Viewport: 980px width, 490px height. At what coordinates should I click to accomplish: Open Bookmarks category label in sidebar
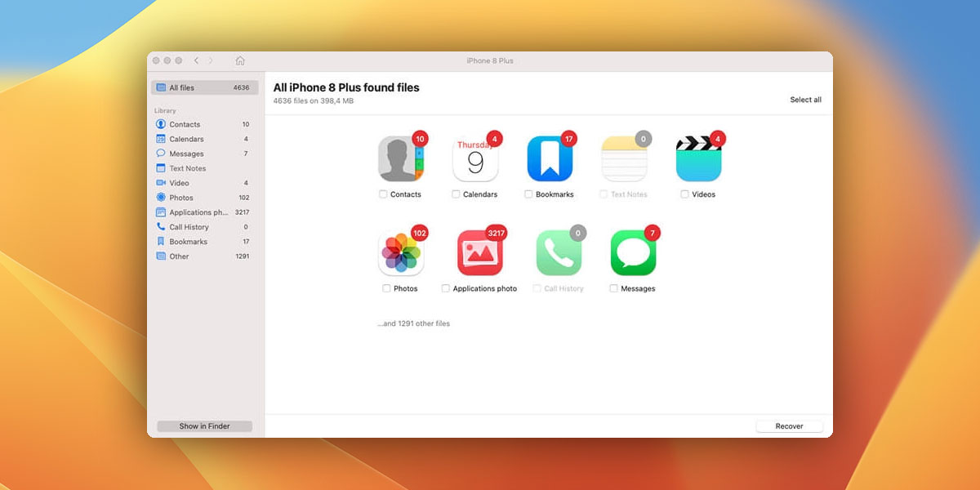click(189, 242)
